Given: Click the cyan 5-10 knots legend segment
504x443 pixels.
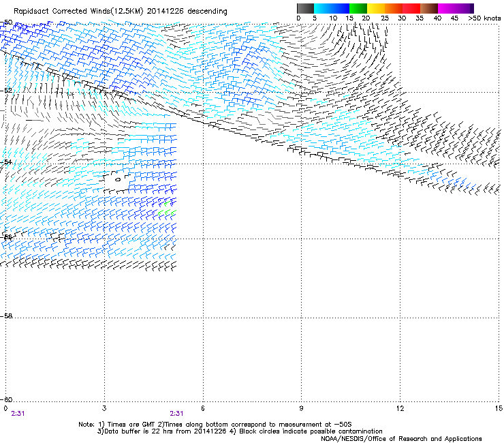Looking at the screenshot, I should coord(323,8).
